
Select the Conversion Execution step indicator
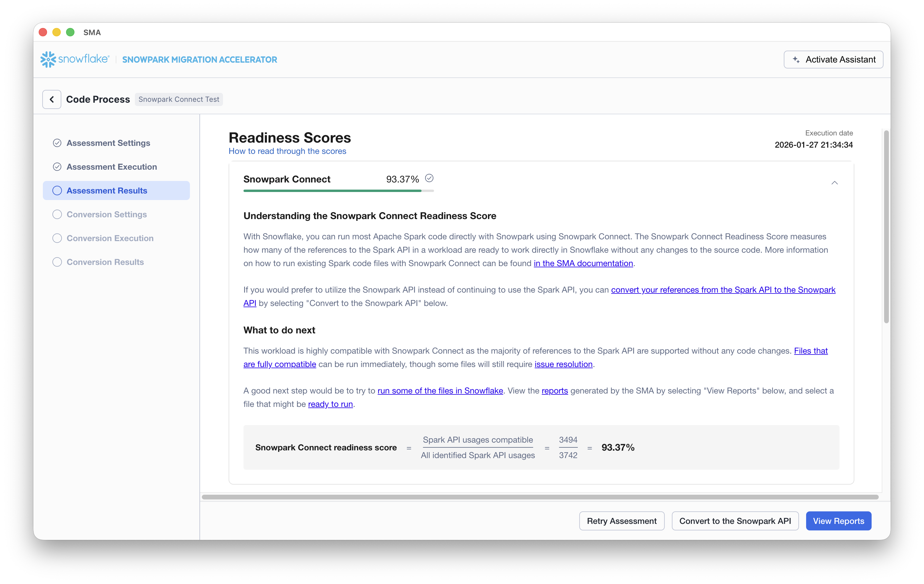pos(57,238)
